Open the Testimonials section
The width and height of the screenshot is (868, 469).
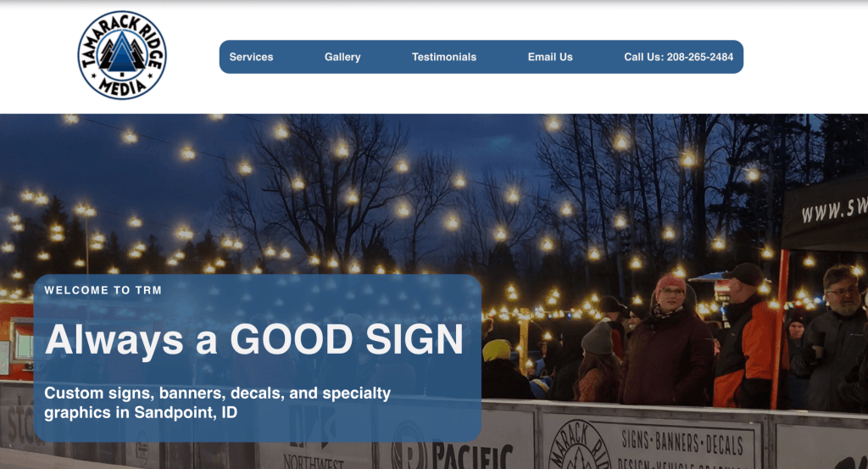(444, 57)
